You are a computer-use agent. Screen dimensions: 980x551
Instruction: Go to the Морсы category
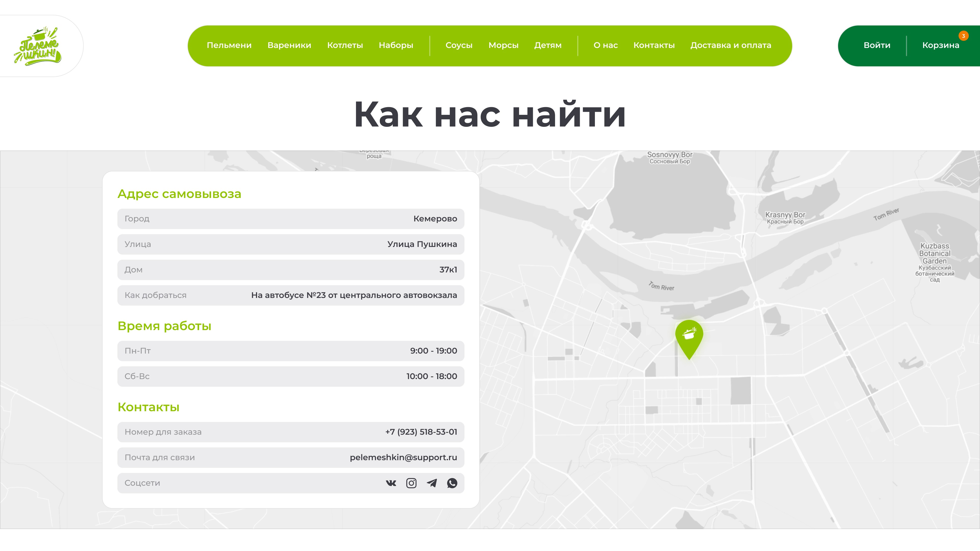[503, 45]
